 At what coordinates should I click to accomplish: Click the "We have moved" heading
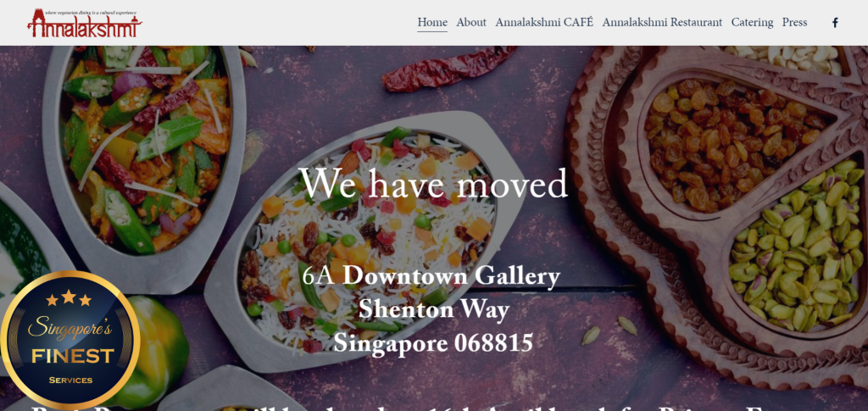(x=433, y=184)
